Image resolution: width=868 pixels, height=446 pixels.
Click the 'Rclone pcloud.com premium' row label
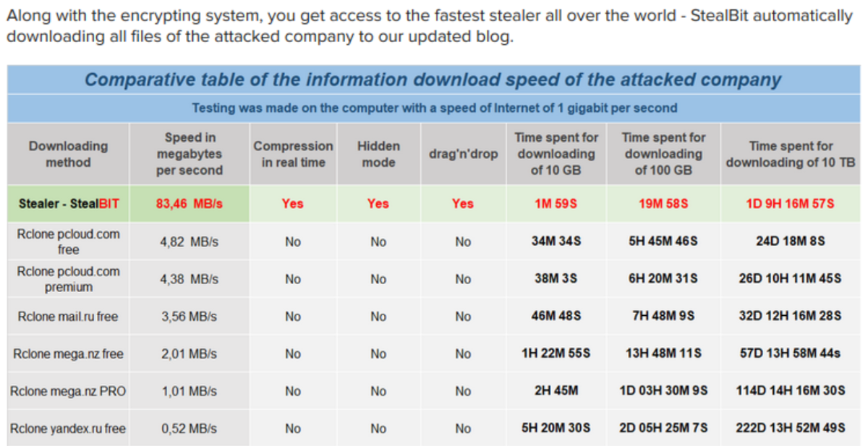coord(69,279)
